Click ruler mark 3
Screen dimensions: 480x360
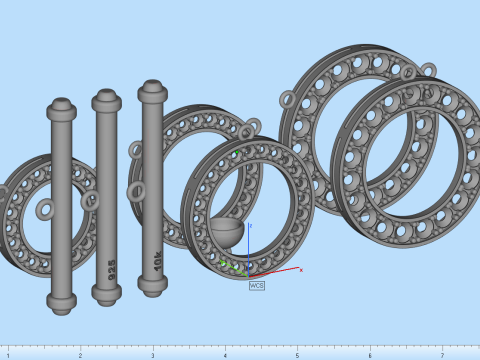[x=153, y=356]
